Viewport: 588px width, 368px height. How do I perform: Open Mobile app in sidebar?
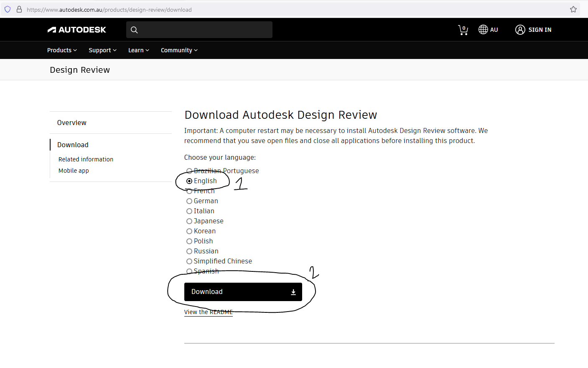(74, 171)
